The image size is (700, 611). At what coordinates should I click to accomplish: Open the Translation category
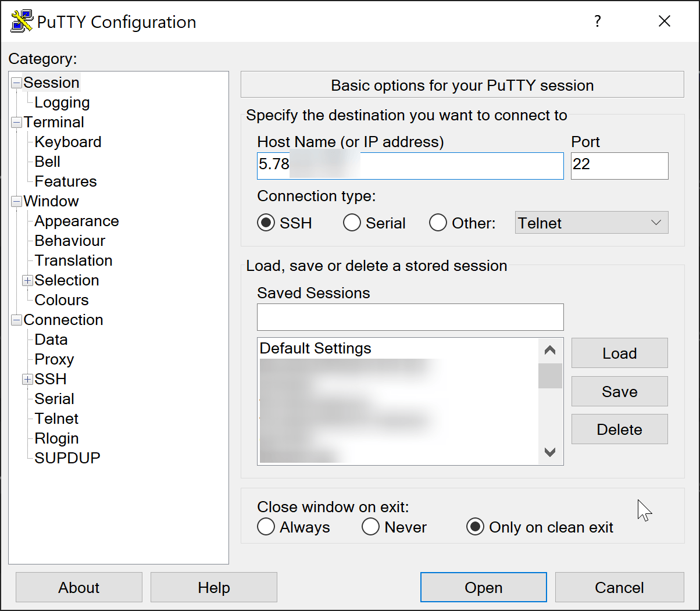pos(73,260)
